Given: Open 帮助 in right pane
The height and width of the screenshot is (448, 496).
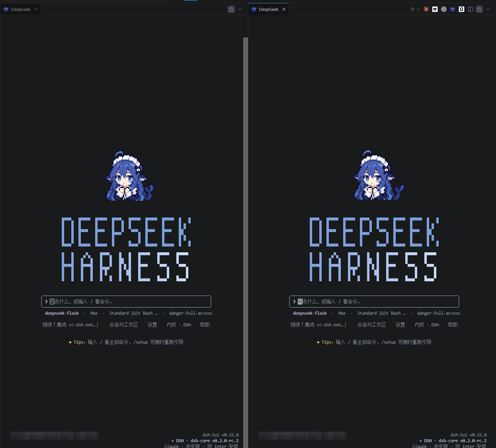Looking at the screenshot, I should click(x=453, y=325).
